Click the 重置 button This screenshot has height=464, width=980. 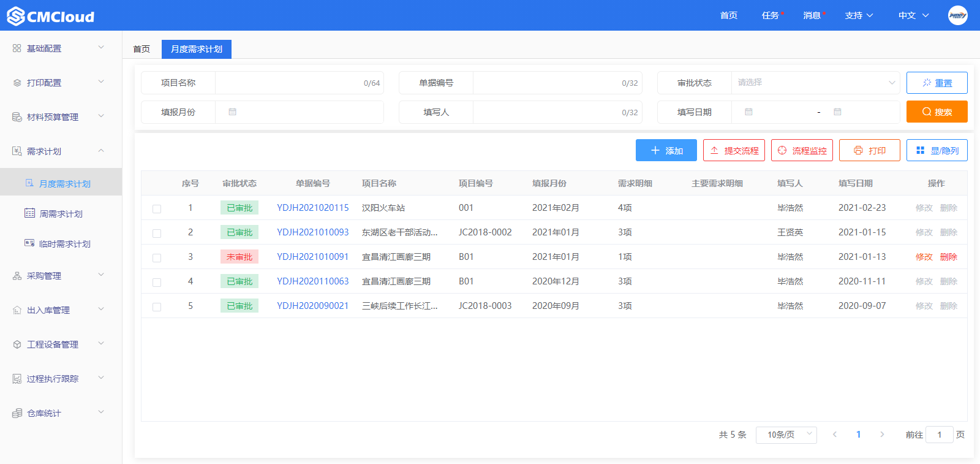click(x=937, y=83)
